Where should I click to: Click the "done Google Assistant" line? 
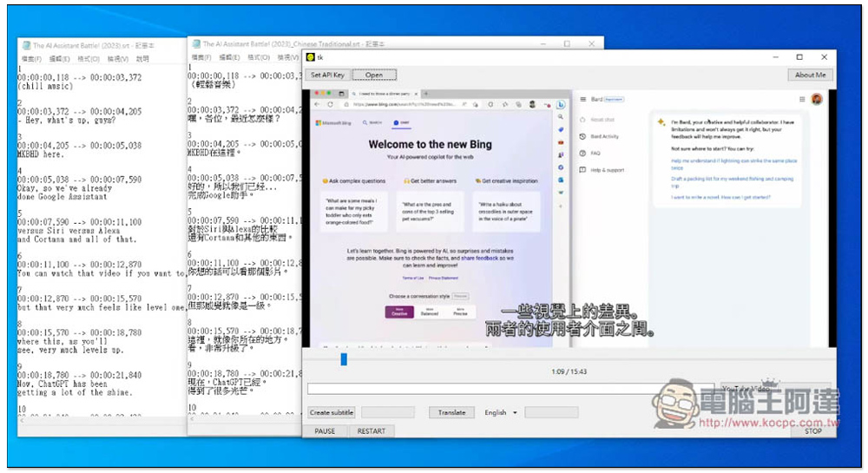tap(62, 197)
